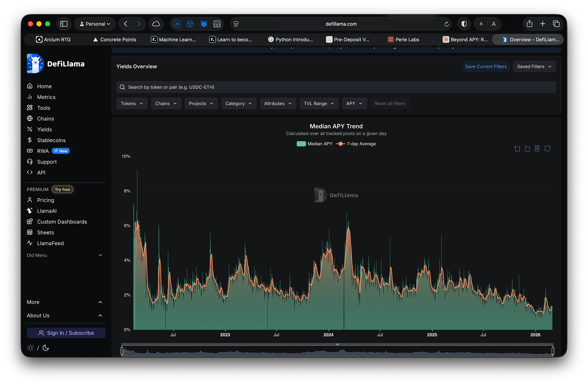The width and height of the screenshot is (588, 385).
Task: Go to Chains in the sidebar
Action: point(45,118)
